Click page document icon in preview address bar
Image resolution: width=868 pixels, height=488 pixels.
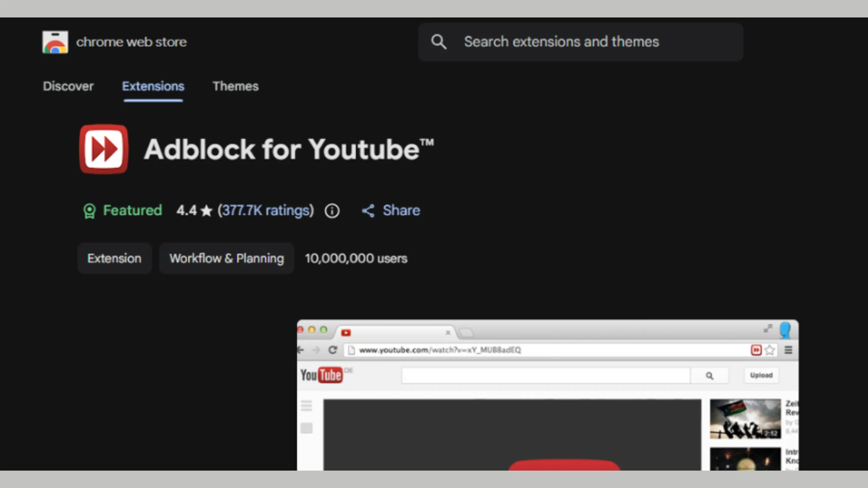click(x=351, y=350)
